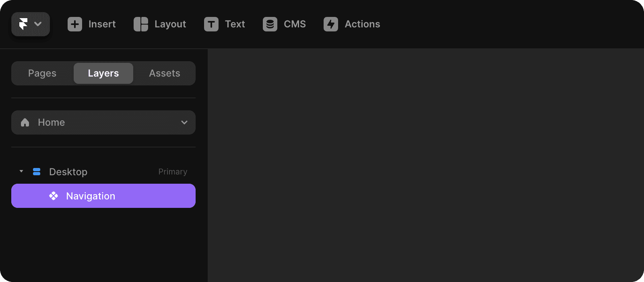Screen dimensions: 644x282
Task: Switch to the Assets tab
Action: (x=165, y=73)
